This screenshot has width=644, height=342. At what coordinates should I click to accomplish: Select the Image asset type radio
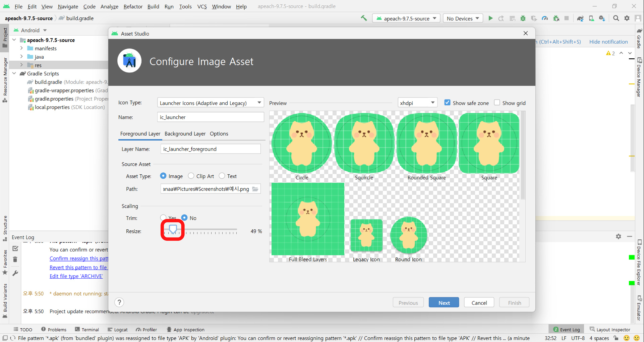click(x=163, y=176)
